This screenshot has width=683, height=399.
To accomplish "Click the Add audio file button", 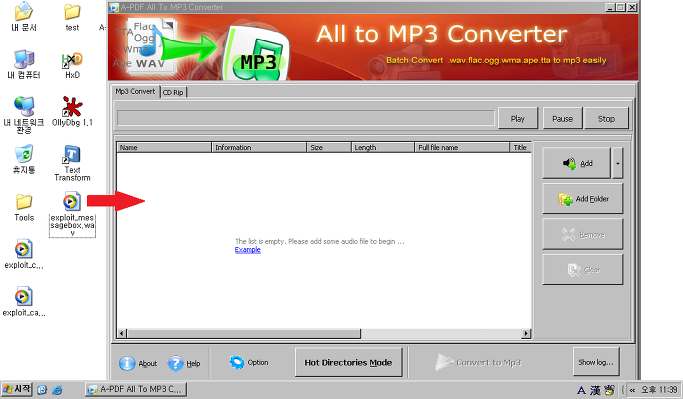I will pyautogui.click(x=576, y=163).
